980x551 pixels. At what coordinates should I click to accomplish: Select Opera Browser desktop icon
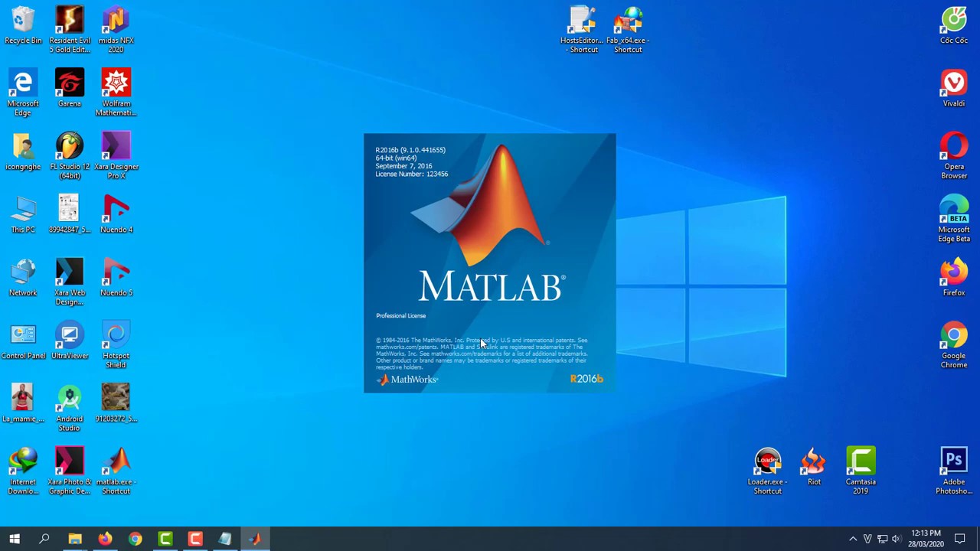click(954, 156)
